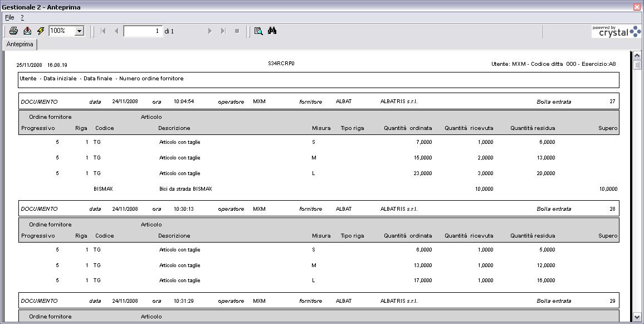Open the ? help menu
644x324 pixels.
click(22, 17)
